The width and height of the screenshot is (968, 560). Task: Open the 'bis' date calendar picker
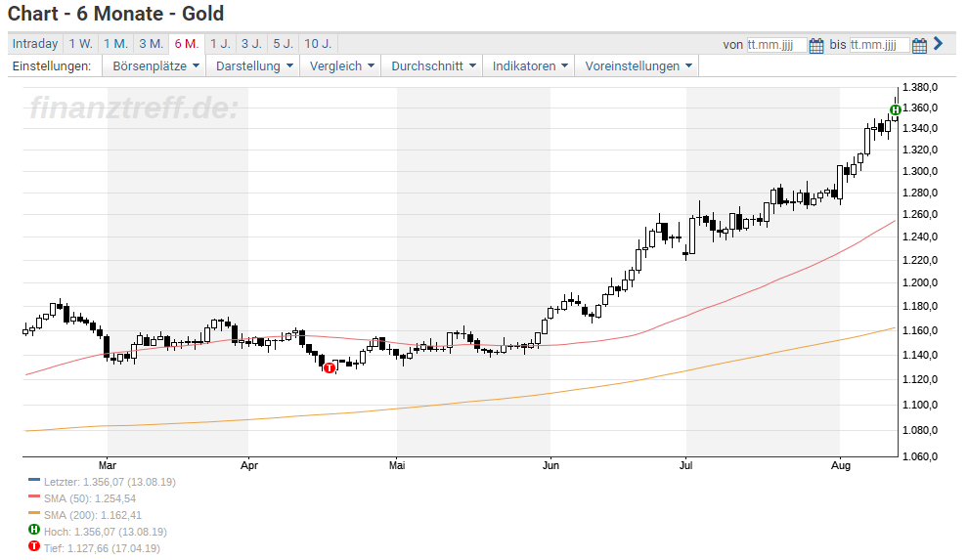point(919,45)
